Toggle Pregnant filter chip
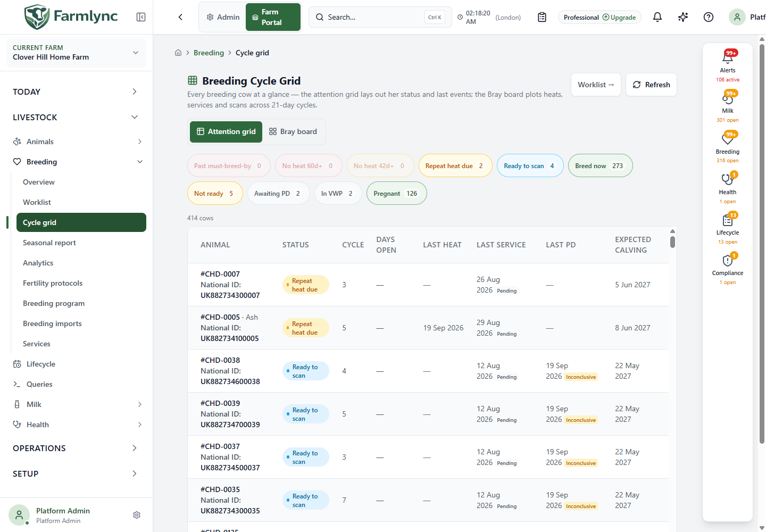The height and width of the screenshot is (532, 766). coord(397,194)
